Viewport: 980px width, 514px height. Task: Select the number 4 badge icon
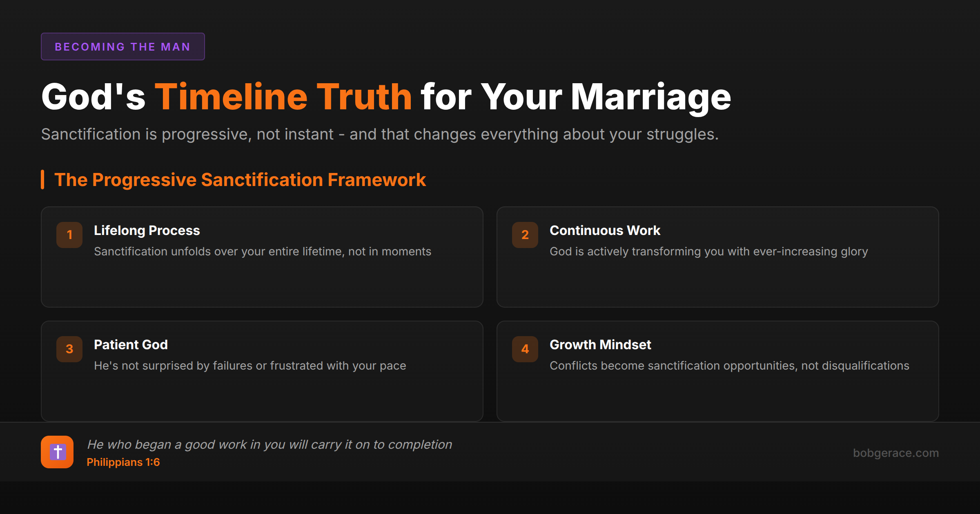coord(525,349)
